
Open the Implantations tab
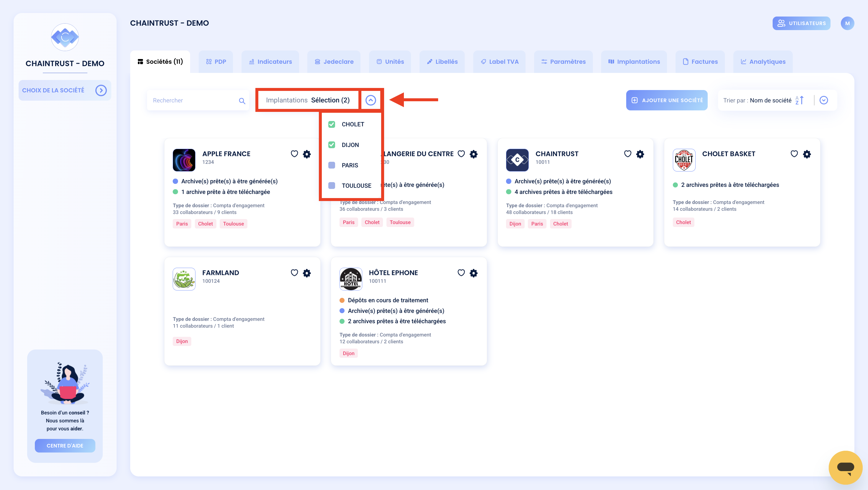coord(634,62)
